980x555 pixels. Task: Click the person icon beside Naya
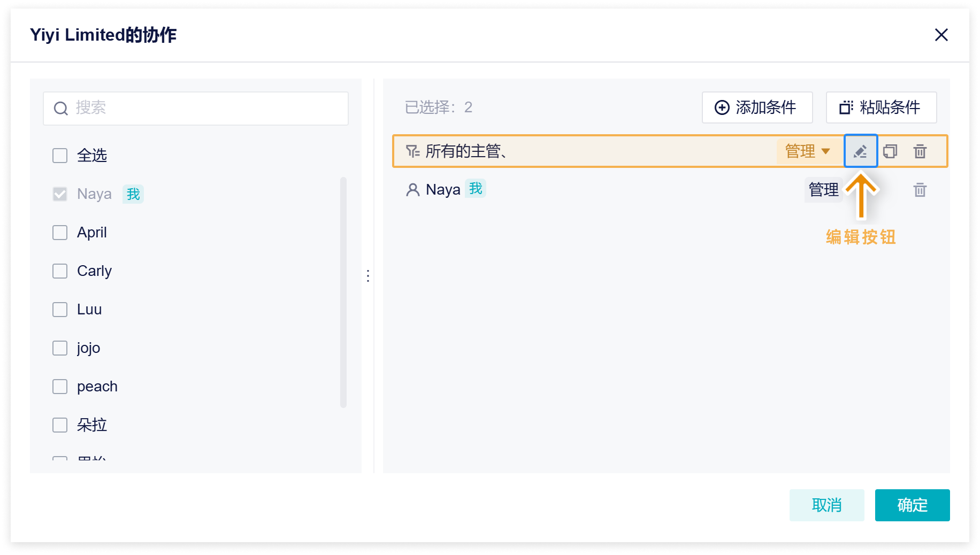(x=412, y=190)
